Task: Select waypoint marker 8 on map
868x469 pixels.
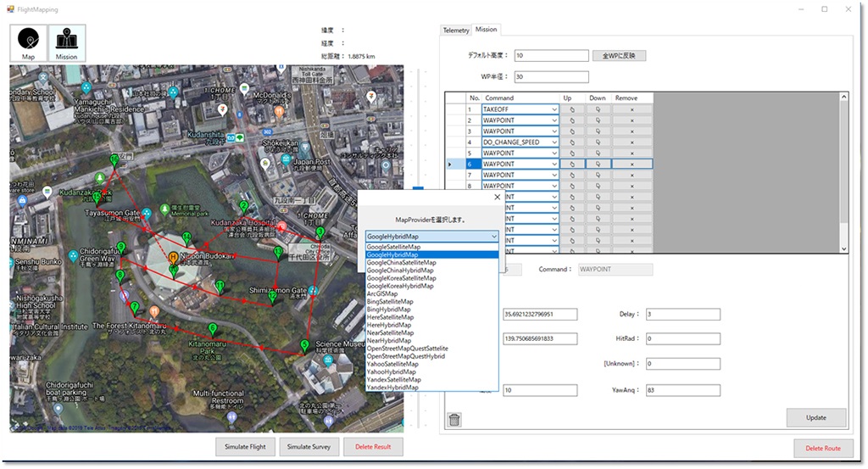Action: [120, 275]
